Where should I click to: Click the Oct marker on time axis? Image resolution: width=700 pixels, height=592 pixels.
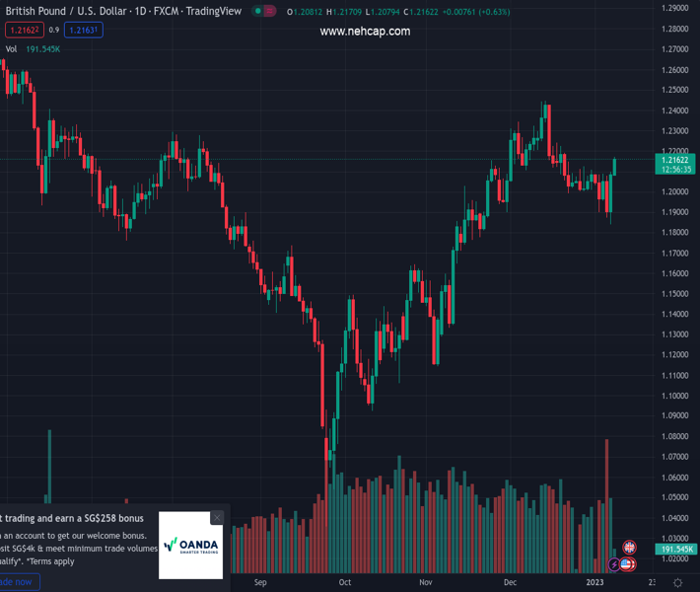(345, 582)
